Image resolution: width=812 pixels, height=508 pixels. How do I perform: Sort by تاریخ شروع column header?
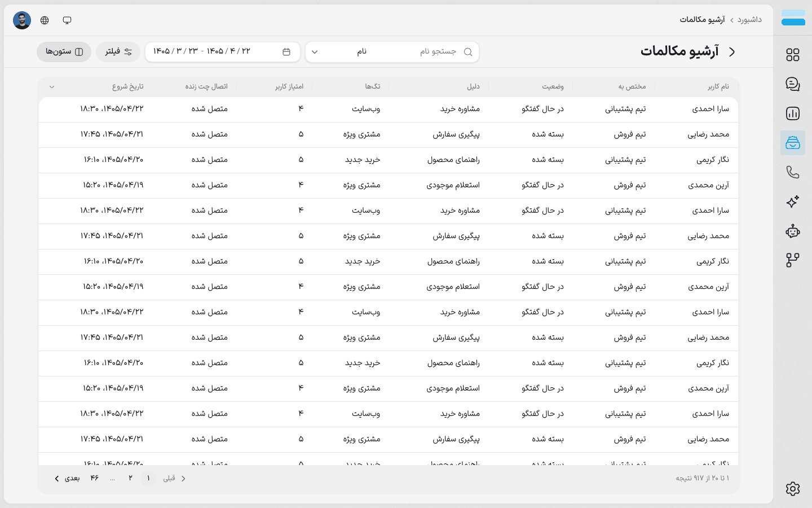pos(128,86)
